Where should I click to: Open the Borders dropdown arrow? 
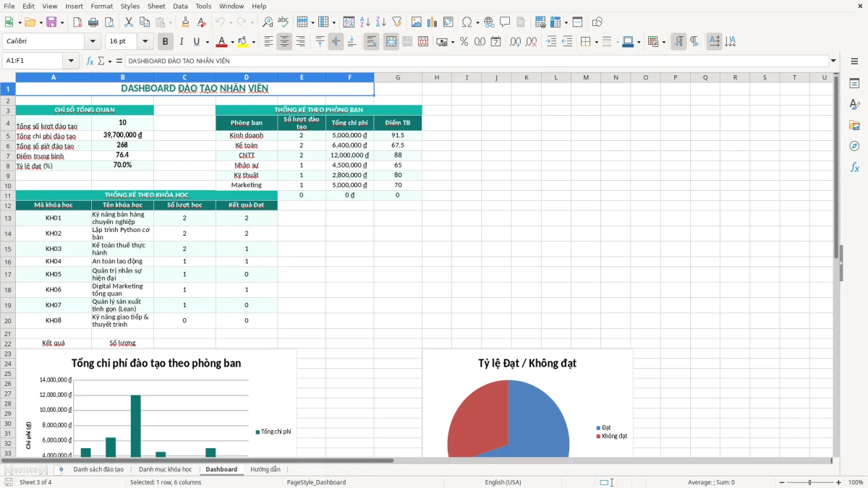597,42
